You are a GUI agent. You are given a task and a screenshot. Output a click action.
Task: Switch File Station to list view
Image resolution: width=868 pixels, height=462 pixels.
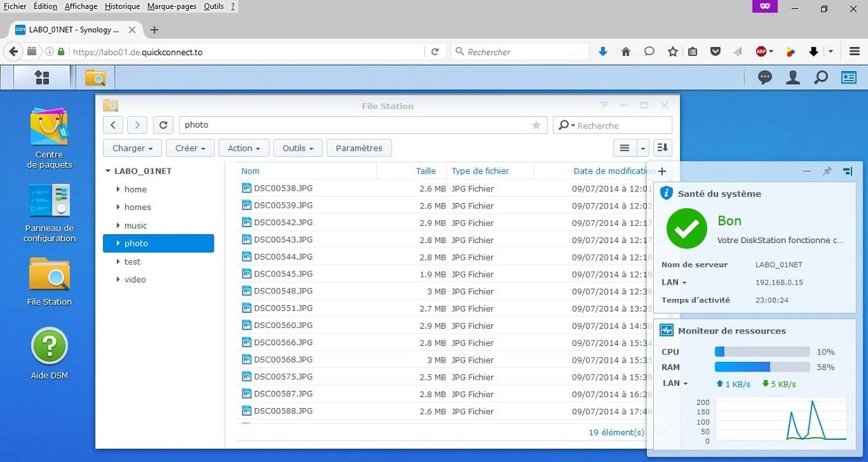(625, 148)
